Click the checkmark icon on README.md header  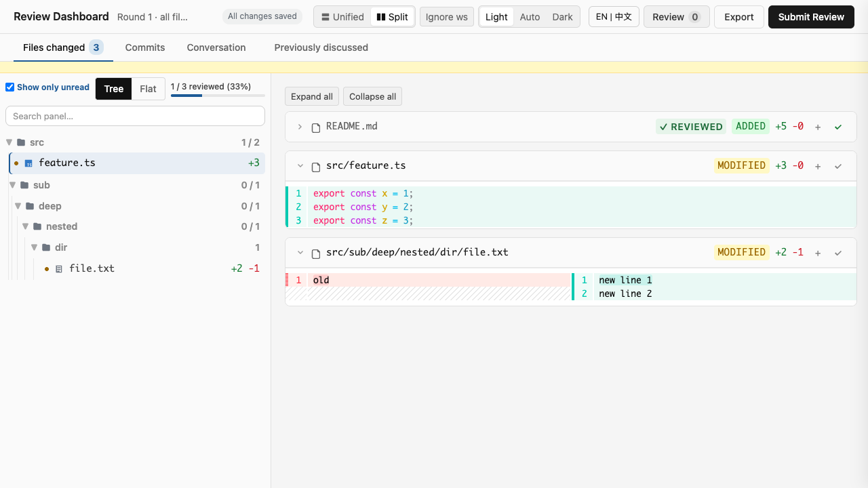(838, 127)
